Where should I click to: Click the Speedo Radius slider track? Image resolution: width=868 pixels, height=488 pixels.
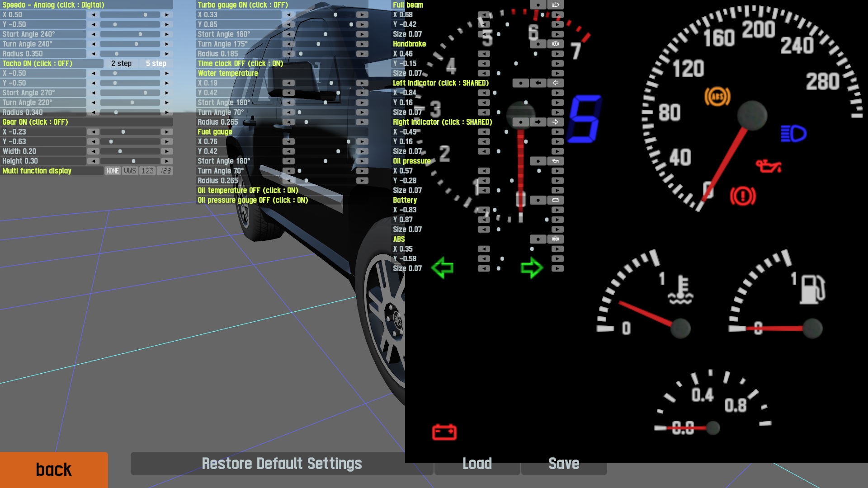130,54
